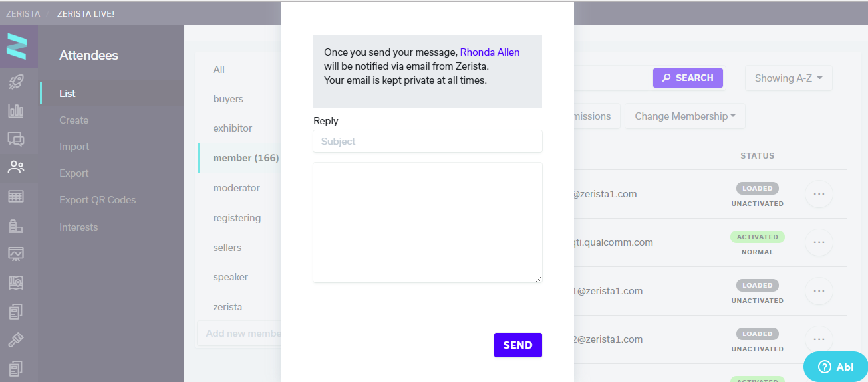Select Interests in the Attendees menu
The image size is (868, 382).
(x=78, y=227)
